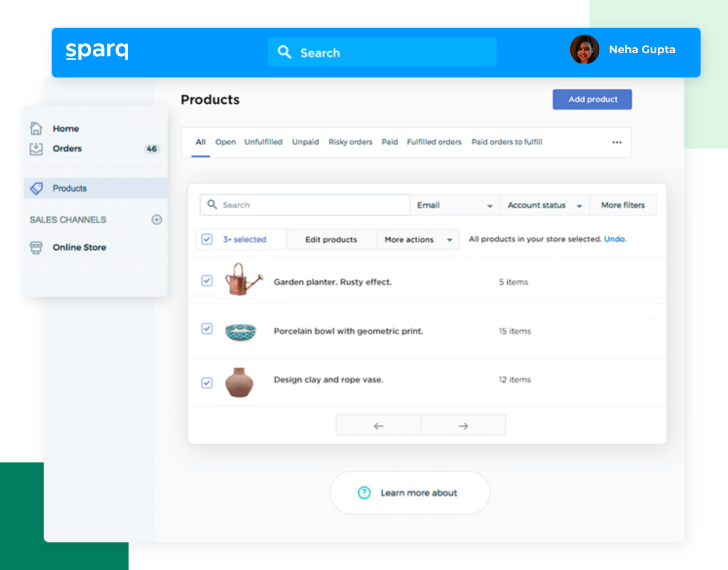
Task: Click the Products tag icon
Action: pyautogui.click(x=36, y=188)
